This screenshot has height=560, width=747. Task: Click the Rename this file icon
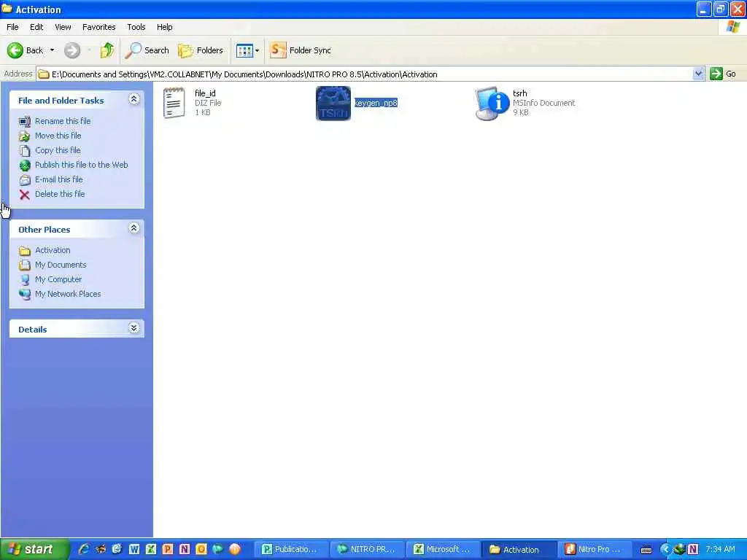[x=25, y=122]
